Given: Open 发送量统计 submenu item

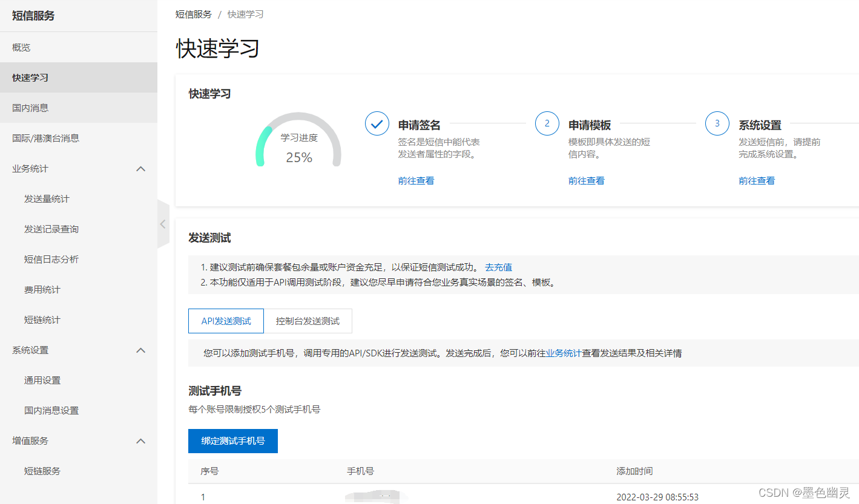Looking at the screenshot, I should 79,198.
